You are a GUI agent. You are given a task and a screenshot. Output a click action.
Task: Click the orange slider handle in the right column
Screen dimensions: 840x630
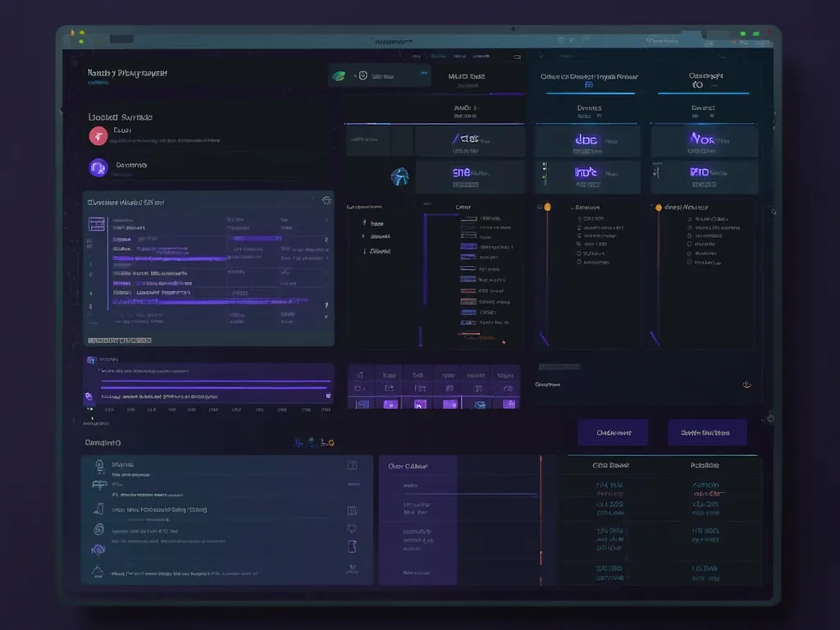point(659,208)
